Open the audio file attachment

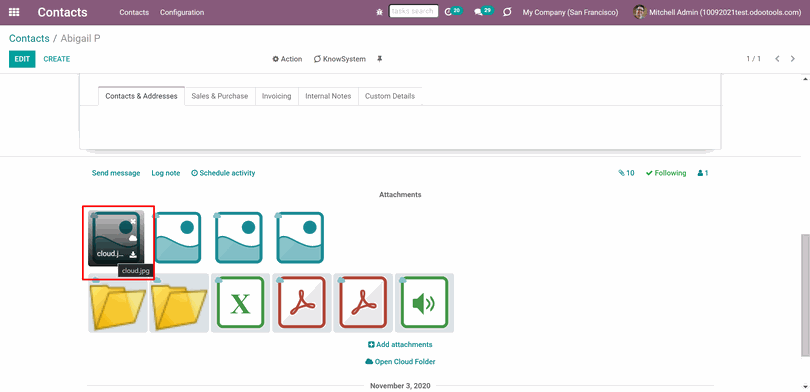[424, 303]
